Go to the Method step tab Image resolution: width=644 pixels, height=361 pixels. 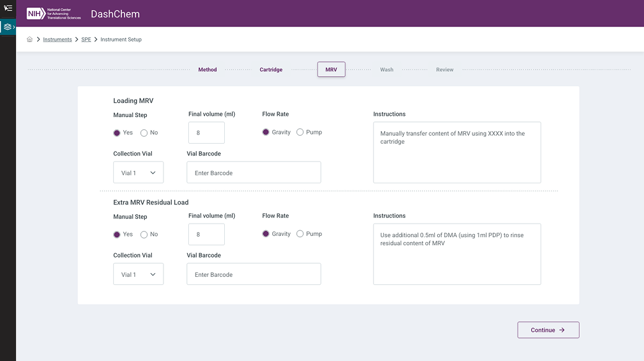pos(207,70)
